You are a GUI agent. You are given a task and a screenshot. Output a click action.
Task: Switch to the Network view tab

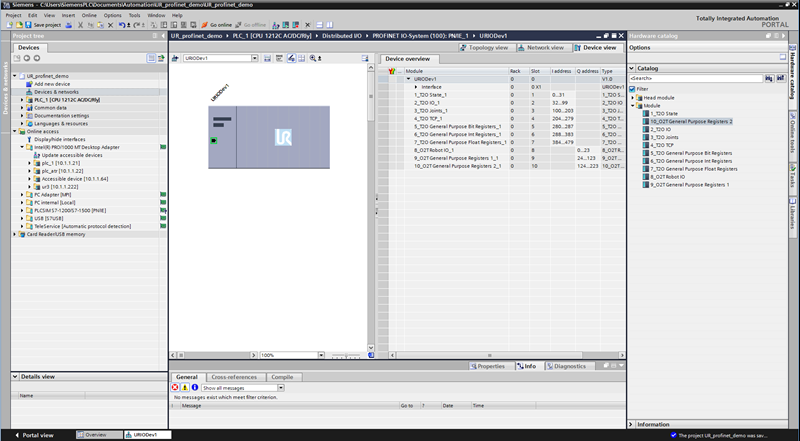(544, 47)
